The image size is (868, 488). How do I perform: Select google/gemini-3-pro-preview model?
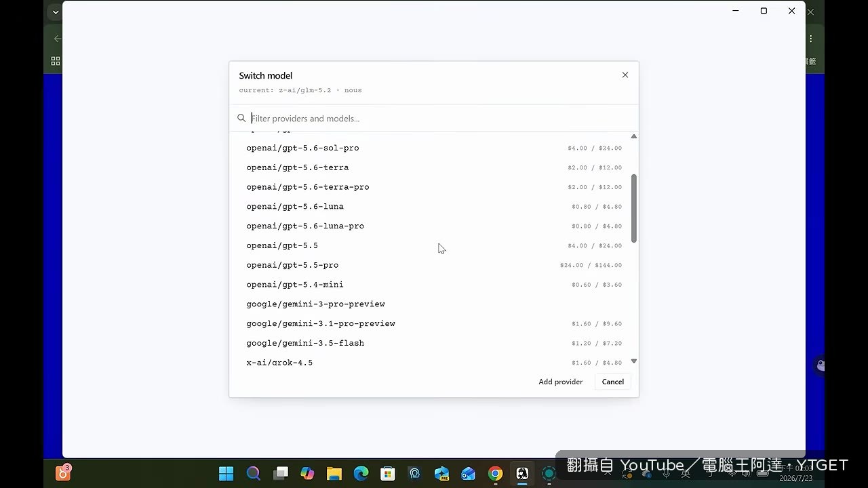(434, 304)
